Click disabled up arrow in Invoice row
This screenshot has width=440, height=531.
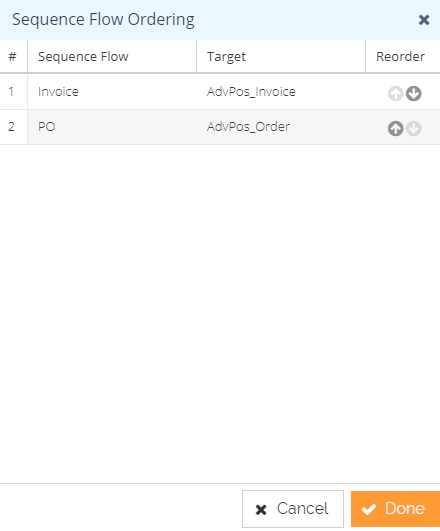395,93
